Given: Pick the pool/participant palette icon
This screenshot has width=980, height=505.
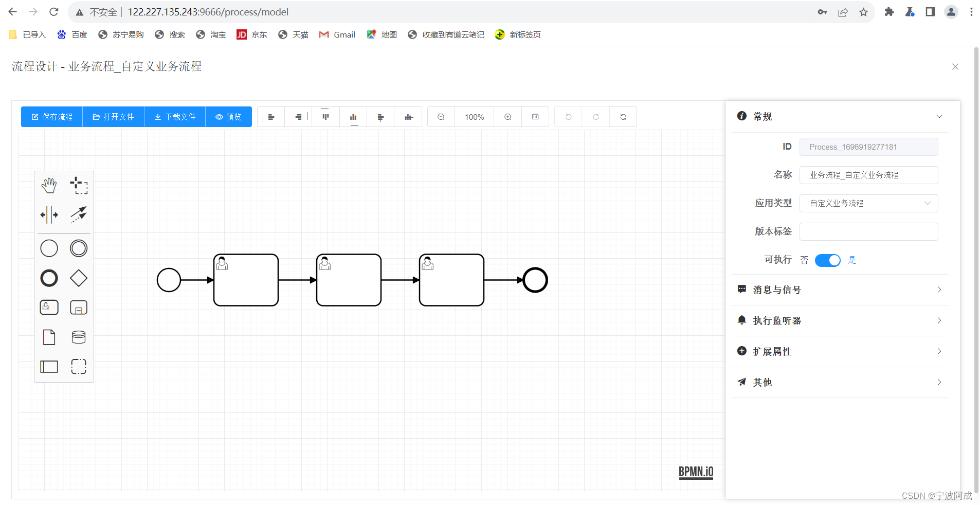Looking at the screenshot, I should point(49,367).
